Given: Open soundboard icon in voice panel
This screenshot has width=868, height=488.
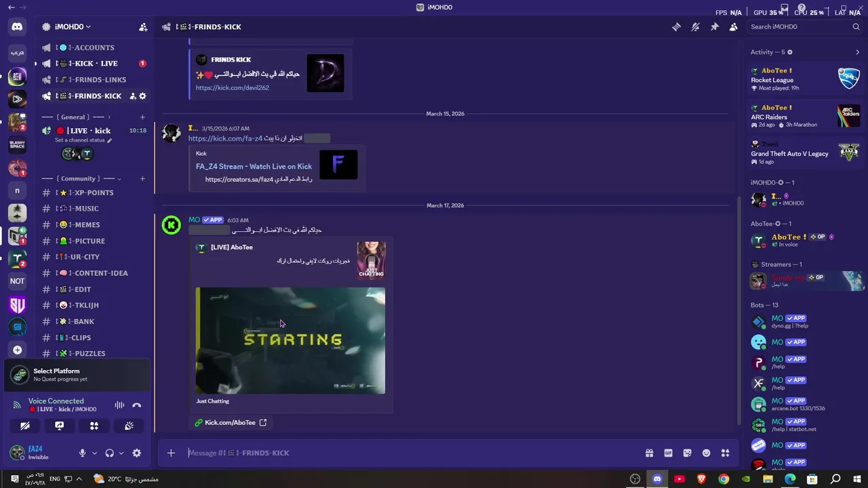Looking at the screenshot, I should coord(129,426).
